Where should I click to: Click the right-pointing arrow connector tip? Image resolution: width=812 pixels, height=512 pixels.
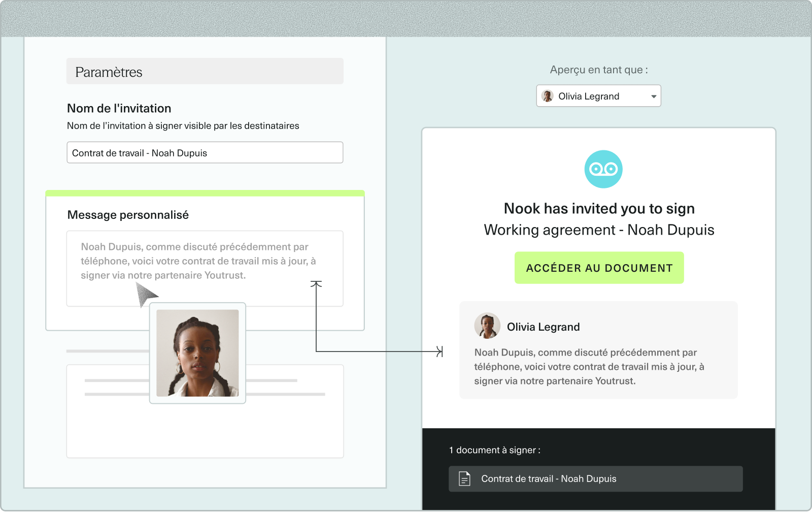pos(439,351)
